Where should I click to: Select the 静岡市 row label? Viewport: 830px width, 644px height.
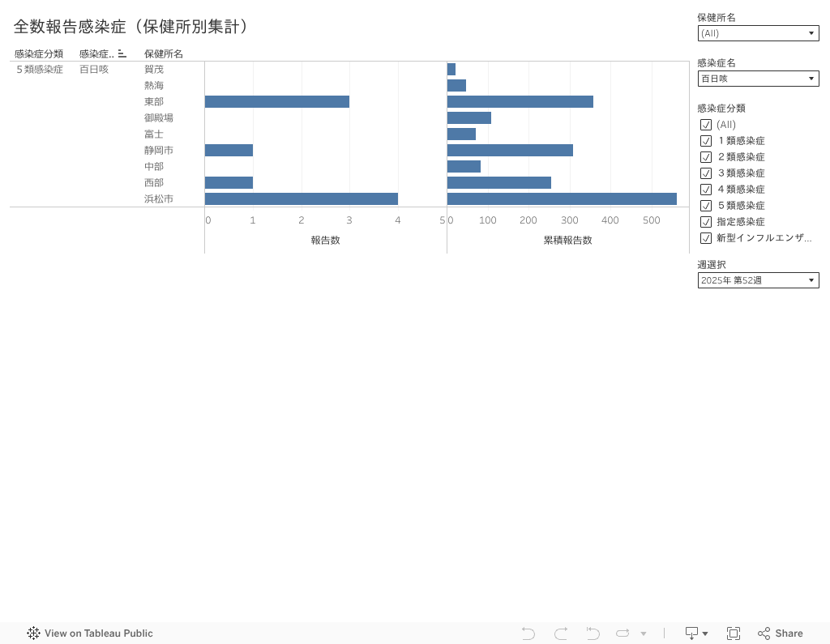point(159,151)
